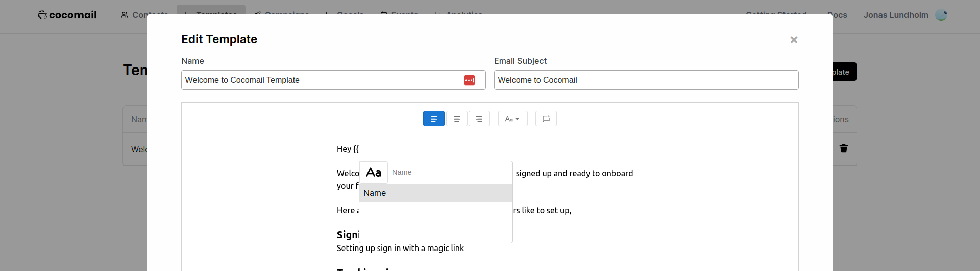Click the Jonas Lundholm account name
The image size is (980, 271).
pos(896,15)
